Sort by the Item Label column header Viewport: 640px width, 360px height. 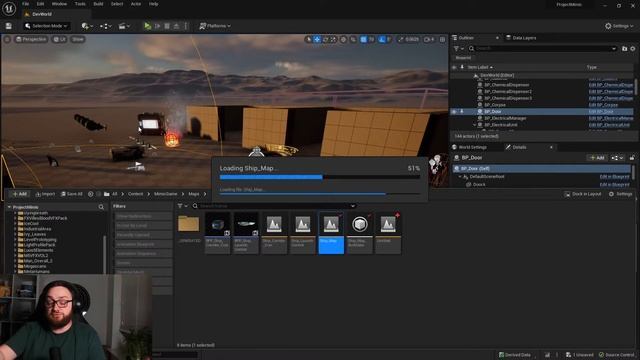(x=480, y=67)
